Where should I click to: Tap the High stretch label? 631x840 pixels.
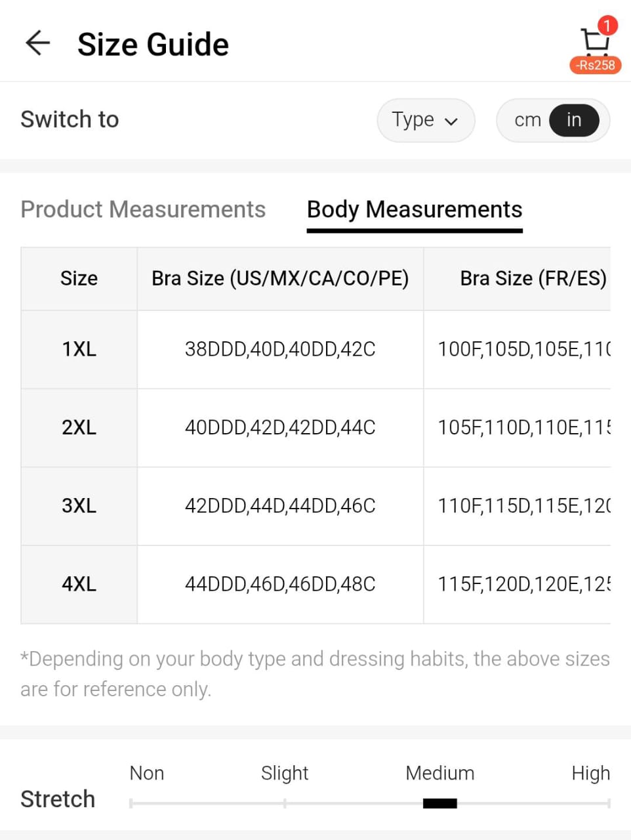[x=590, y=773]
